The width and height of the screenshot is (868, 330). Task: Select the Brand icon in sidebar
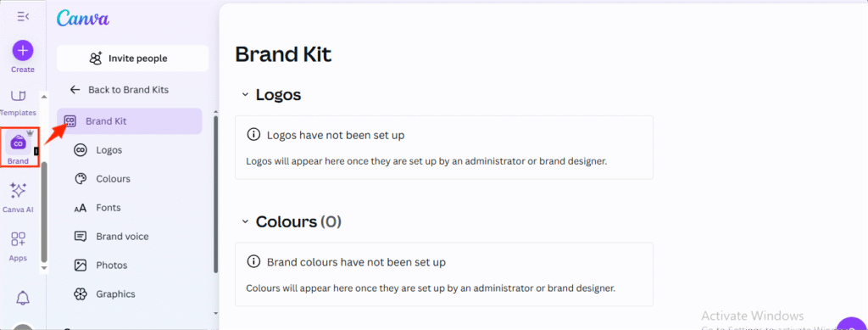coord(19,143)
